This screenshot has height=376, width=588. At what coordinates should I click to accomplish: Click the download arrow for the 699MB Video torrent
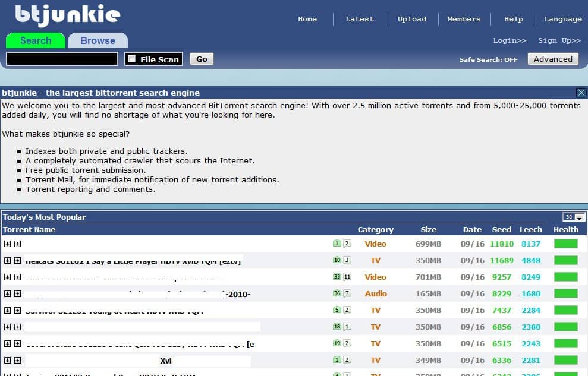[7, 244]
